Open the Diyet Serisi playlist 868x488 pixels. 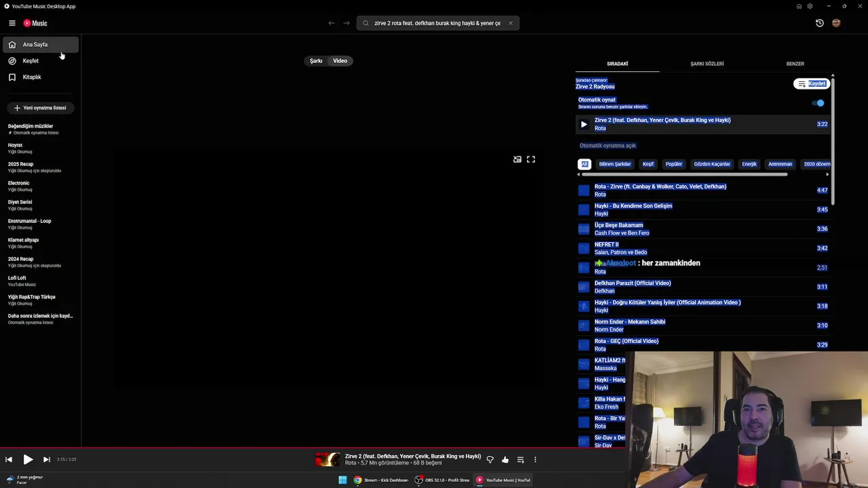[x=40, y=205]
